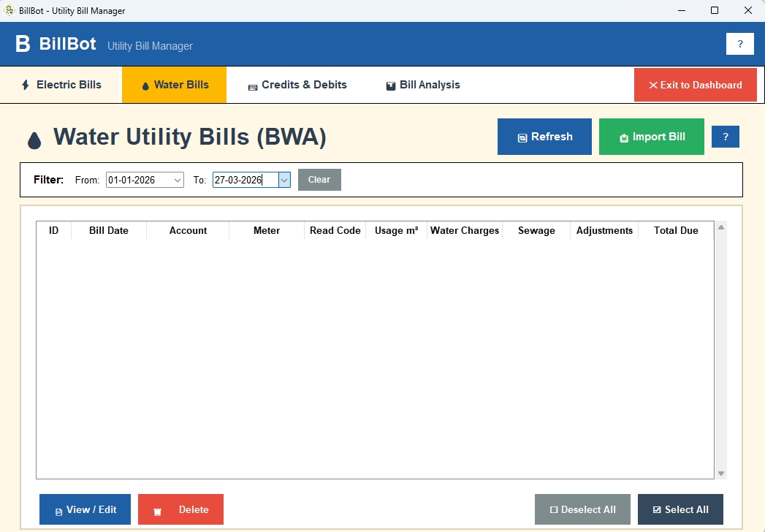Sort by the ID column header

(x=53, y=230)
